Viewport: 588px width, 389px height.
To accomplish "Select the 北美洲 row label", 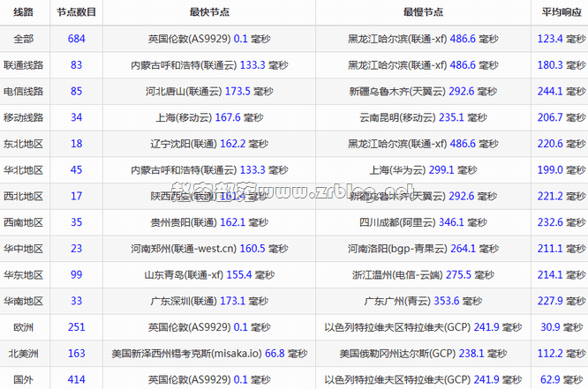I will [23, 354].
